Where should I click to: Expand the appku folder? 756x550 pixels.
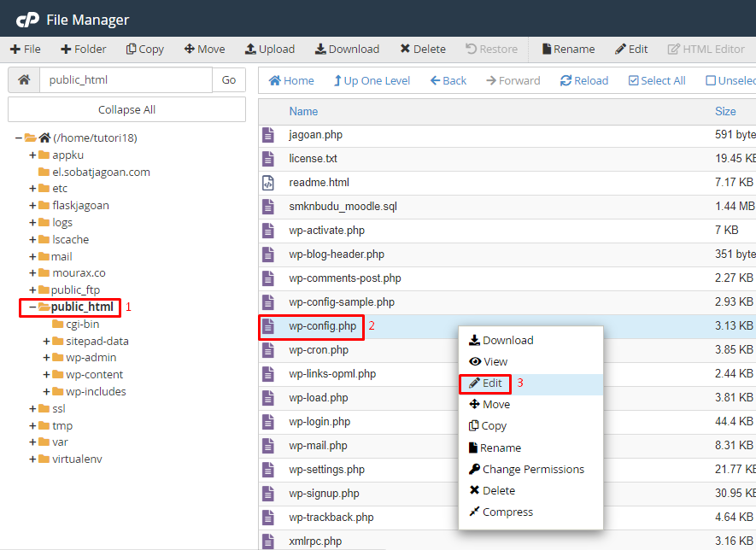[32, 155]
